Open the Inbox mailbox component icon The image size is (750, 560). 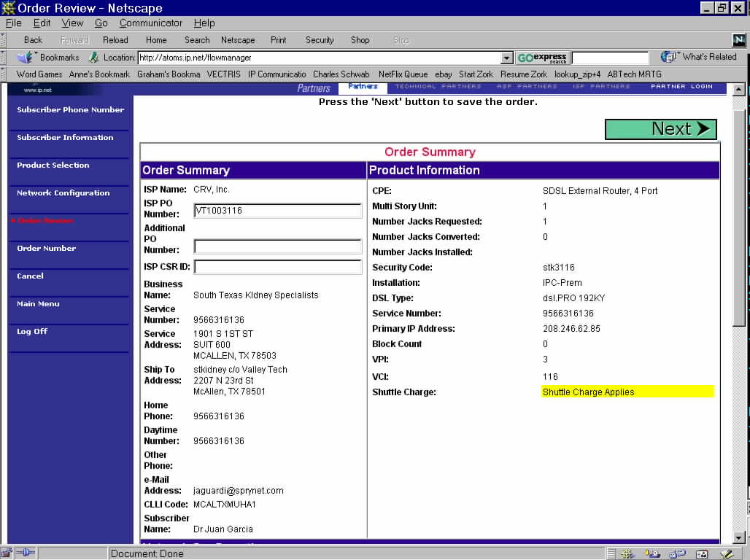652,553
